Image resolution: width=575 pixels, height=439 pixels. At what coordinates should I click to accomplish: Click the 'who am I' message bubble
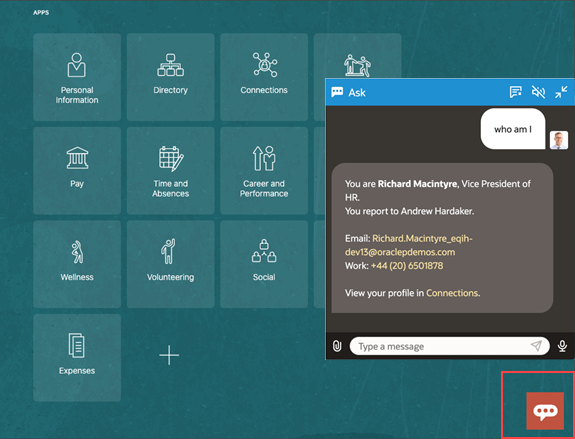point(513,129)
